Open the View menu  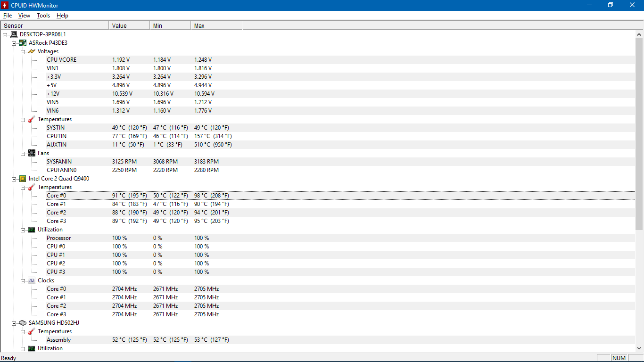pos(24,16)
